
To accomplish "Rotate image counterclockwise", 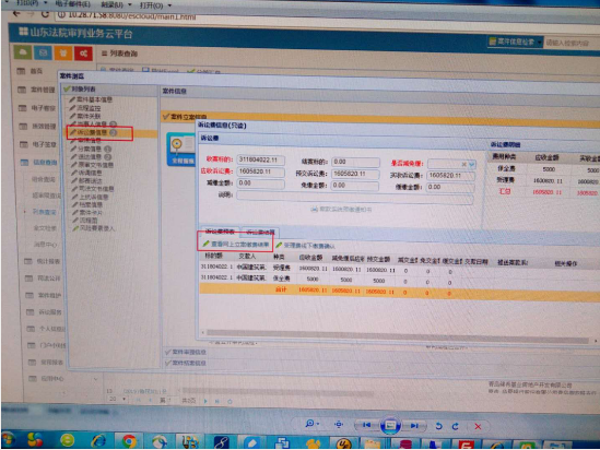I will tap(439, 426).
